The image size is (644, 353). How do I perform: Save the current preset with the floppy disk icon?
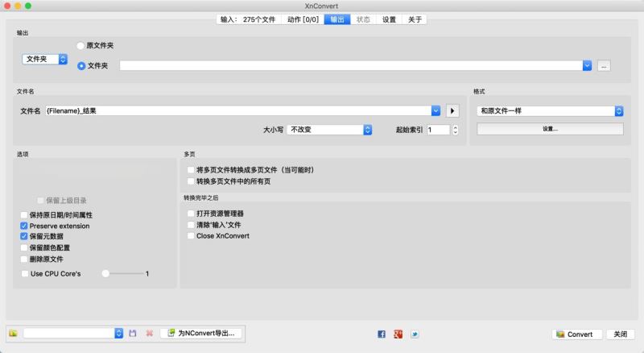(x=132, y=333)
